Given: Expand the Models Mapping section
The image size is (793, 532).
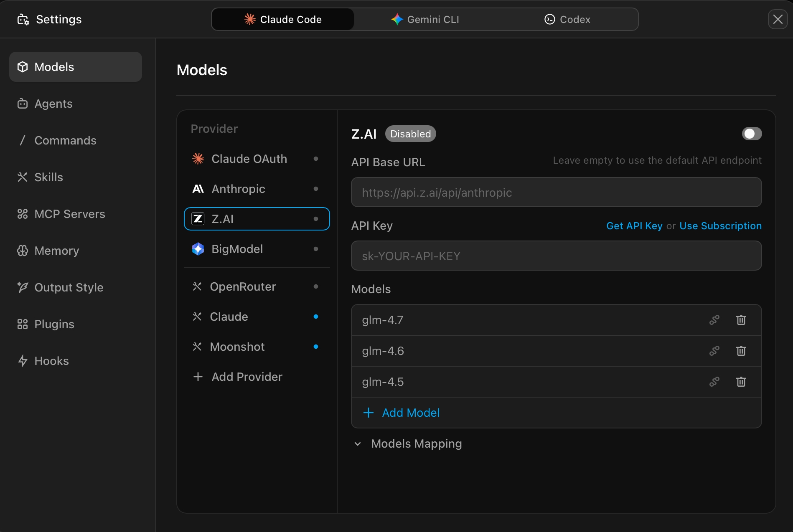Looking at the screenshot, I should pos(416,443).
